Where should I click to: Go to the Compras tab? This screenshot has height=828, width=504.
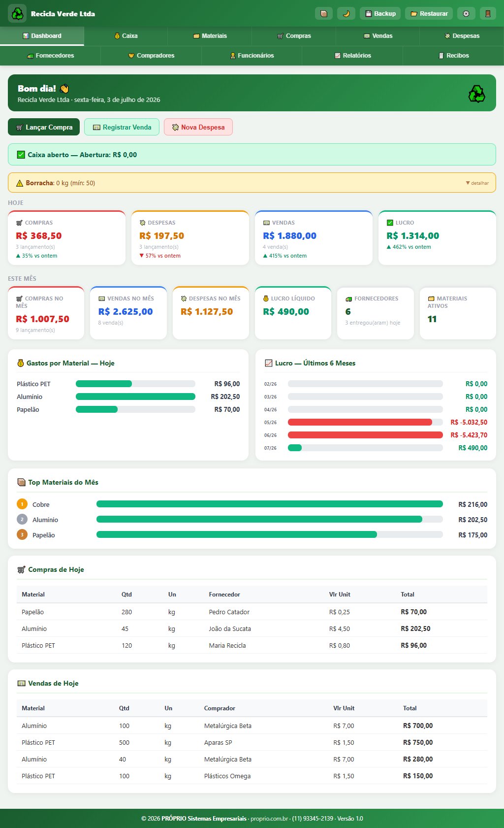(x=294, y=36)
